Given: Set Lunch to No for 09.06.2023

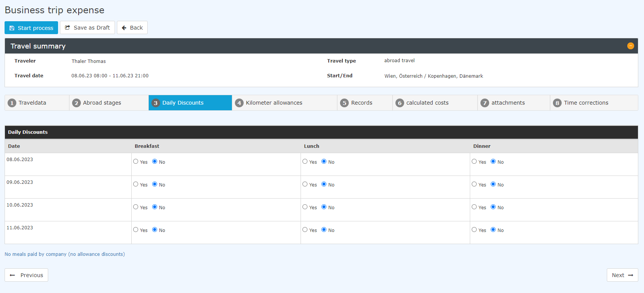Looking at the screenshot, I should tap(324, 184).
